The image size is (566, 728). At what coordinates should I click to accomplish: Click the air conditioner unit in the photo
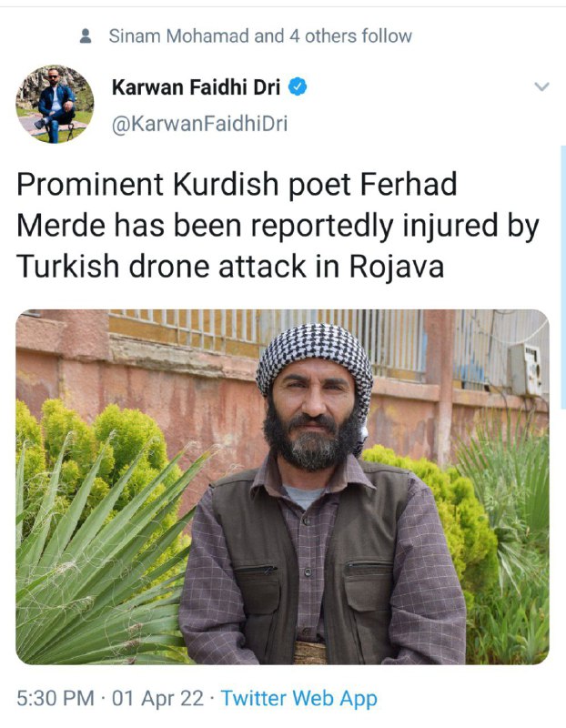[526, 369]
